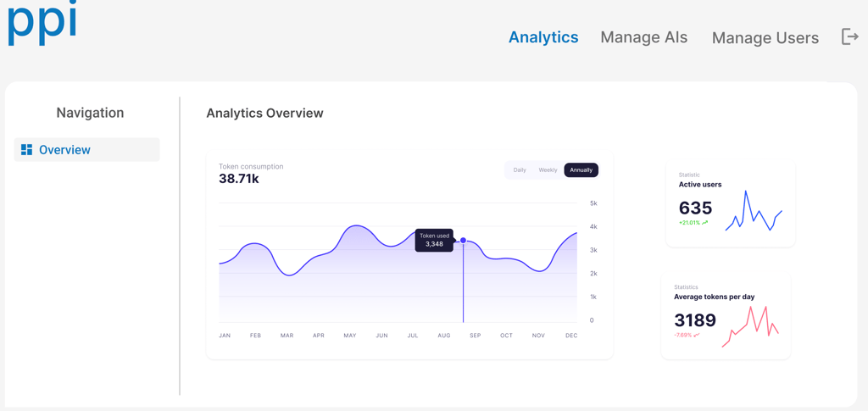Go to Manage AIs tab
This screenshot has height=411, width=868.
tap(643, 37)
